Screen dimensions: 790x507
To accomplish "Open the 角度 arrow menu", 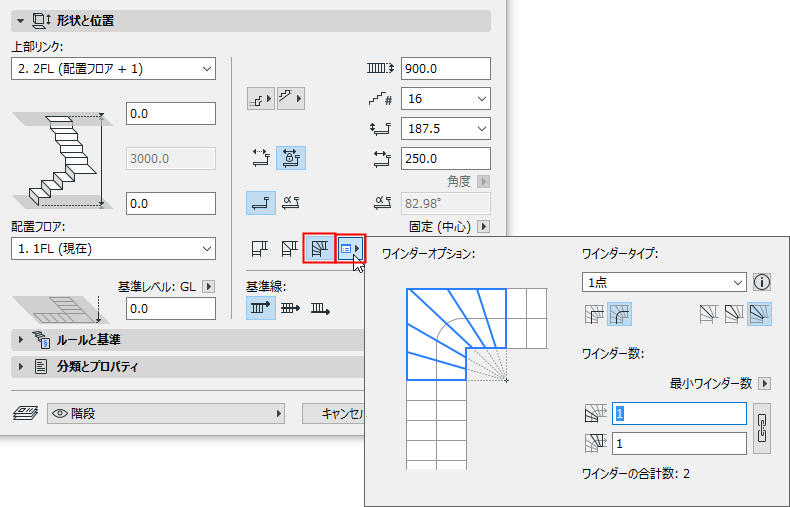I will [483, 181].
